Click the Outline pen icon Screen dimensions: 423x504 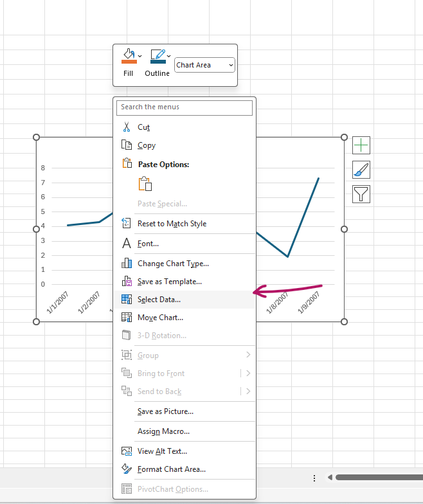pyautogui.click(x=158, y=54)
